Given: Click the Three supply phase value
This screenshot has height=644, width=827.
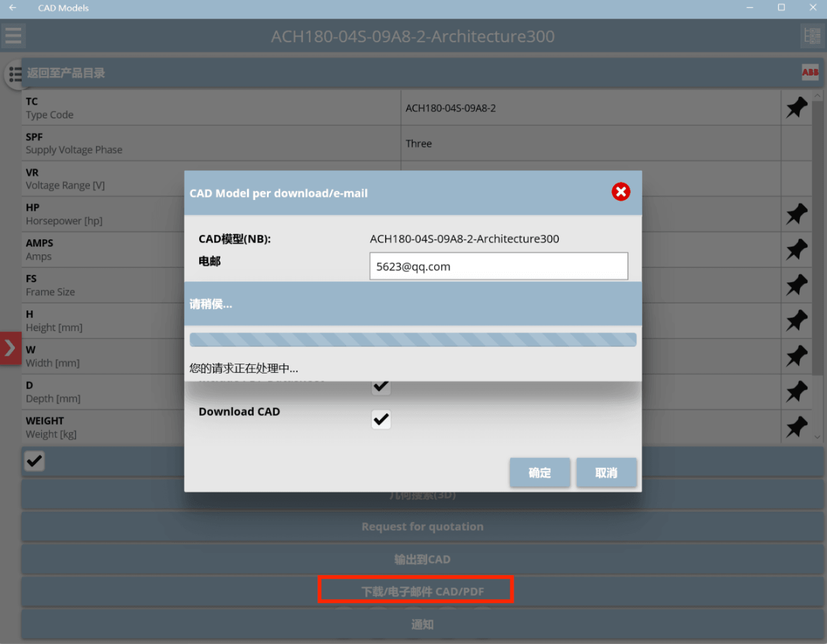Looking at the screenshot, I should pyautogui.click(x=418, y=144).
